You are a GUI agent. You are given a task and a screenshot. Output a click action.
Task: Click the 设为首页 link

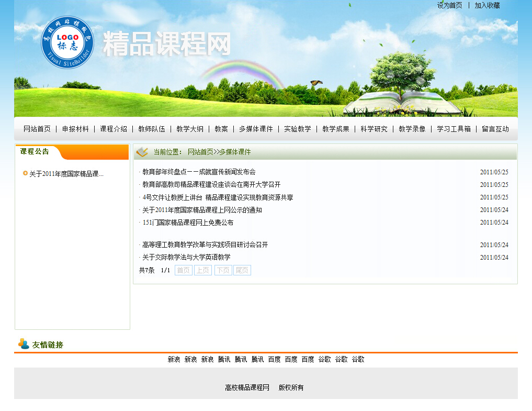[x=449, y=5]
